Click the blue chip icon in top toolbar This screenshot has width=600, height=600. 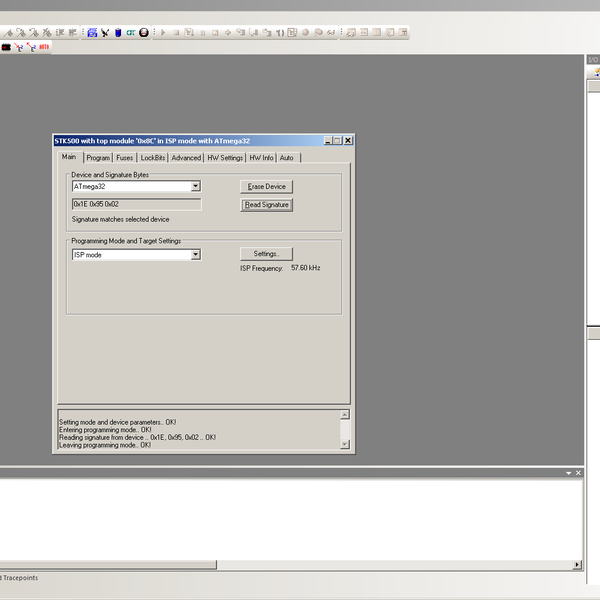(x=118, y=32)
